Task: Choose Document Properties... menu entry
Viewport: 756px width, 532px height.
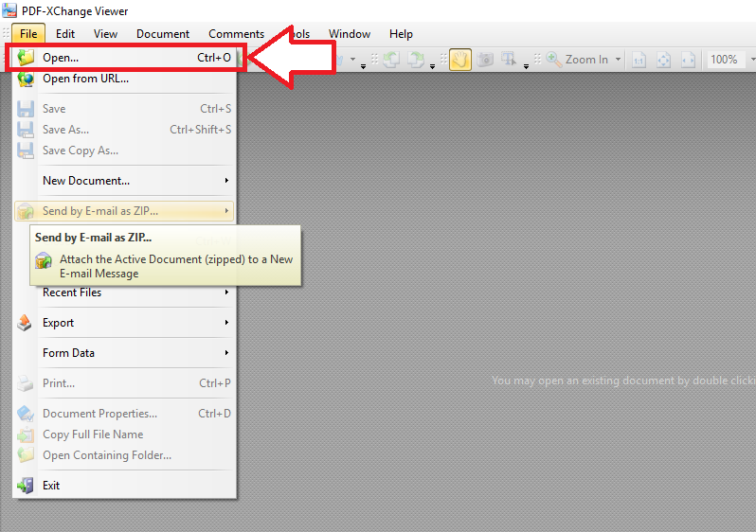Action: pyautogui.click(x=124, y=414)
